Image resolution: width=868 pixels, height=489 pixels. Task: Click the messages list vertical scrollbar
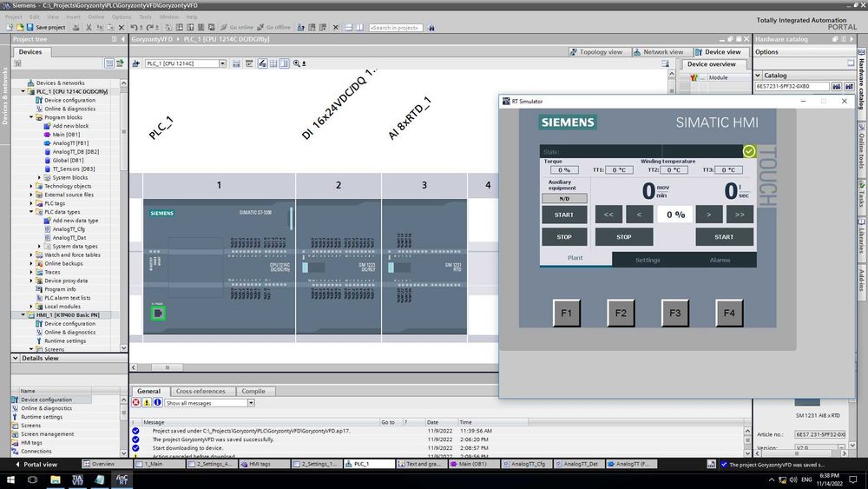747,441
